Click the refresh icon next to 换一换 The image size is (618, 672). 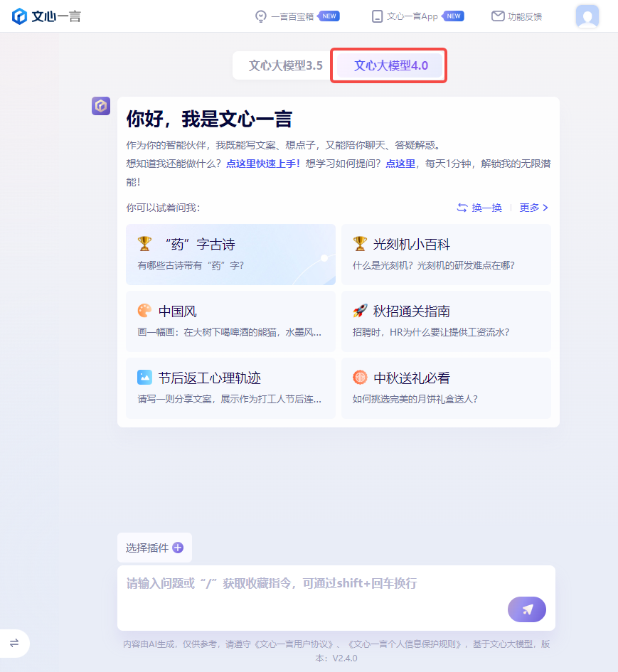[462, 208]
